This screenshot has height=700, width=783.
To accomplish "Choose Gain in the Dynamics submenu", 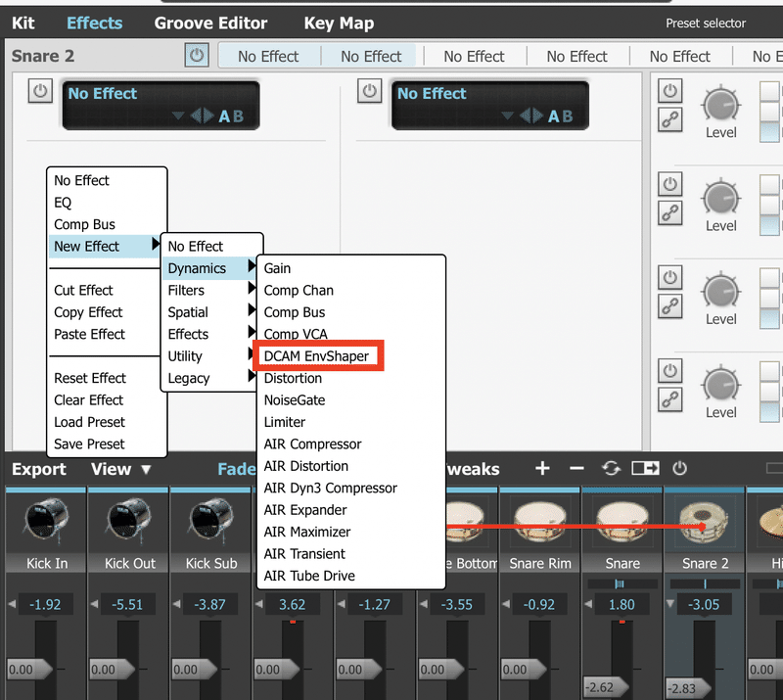I will pos(277,268).
